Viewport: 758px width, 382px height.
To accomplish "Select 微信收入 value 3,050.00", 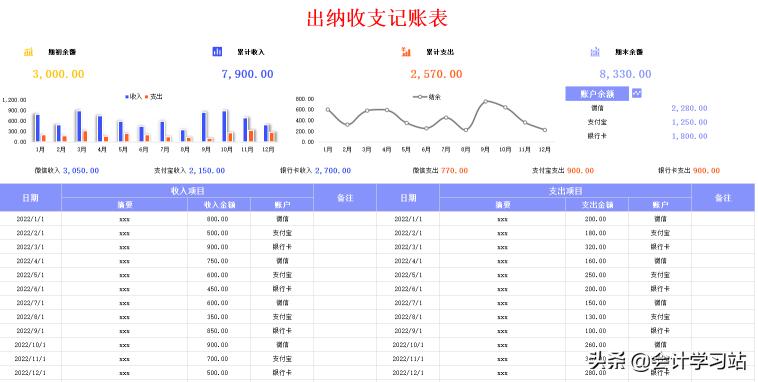I will [x=81, y=171].
